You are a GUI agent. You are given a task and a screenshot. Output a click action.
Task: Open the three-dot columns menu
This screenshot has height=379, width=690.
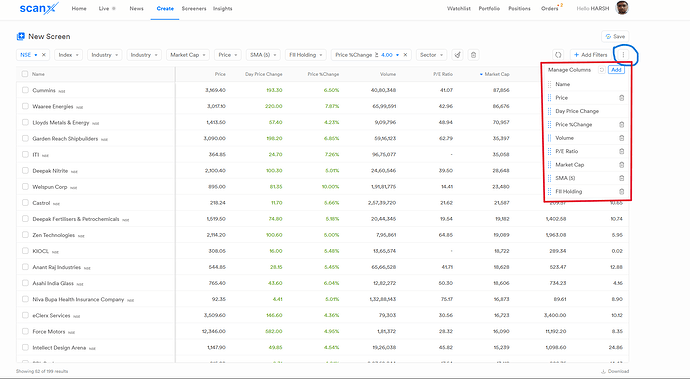[623, 55]
